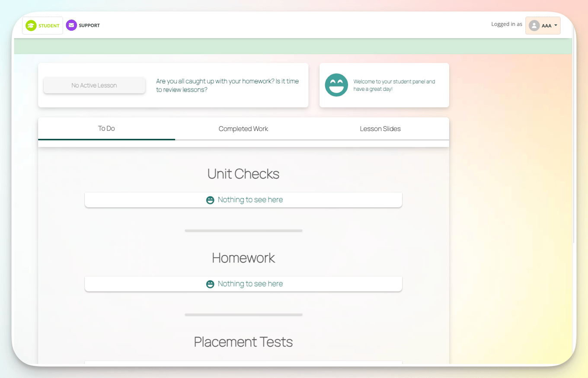This screenshot has height=378, width=588.
Task: Click the Homework heading
Action: [243, 258]
